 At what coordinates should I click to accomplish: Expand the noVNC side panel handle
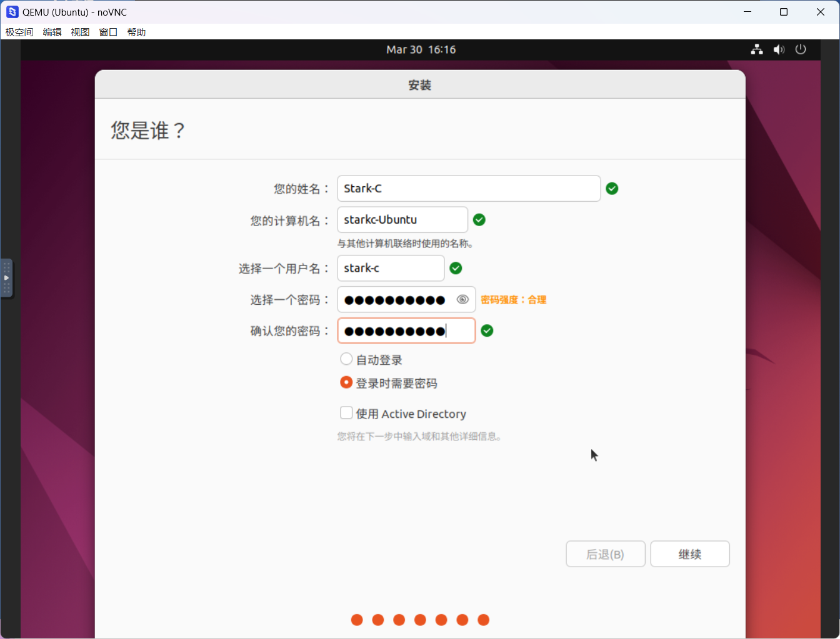click(x=6, y=277)
